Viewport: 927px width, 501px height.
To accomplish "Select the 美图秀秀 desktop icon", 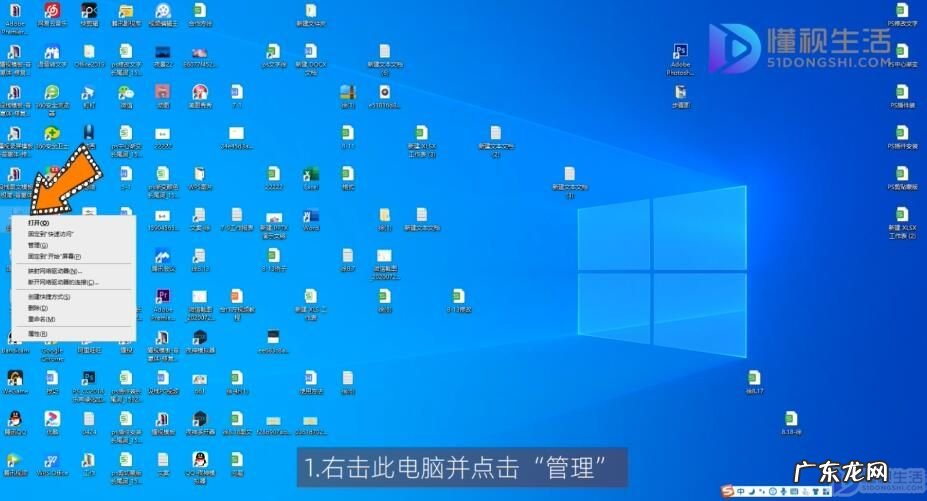I will pos(200,92).
